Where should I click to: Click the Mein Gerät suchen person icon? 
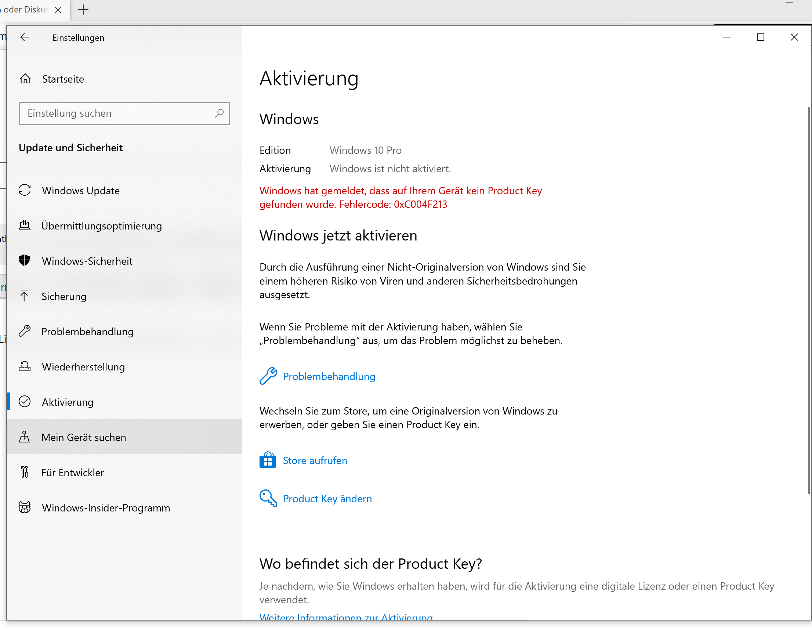click(25, 437)
